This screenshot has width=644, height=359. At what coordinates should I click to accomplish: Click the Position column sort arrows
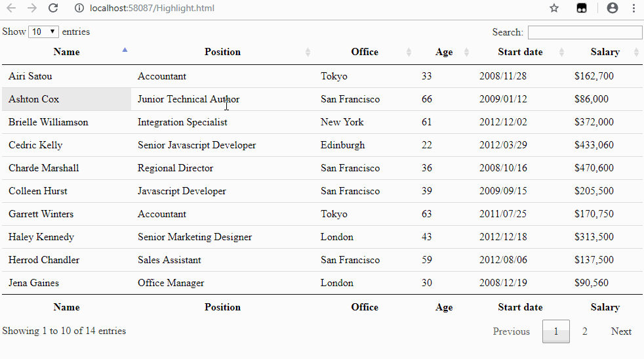[308, 52]
